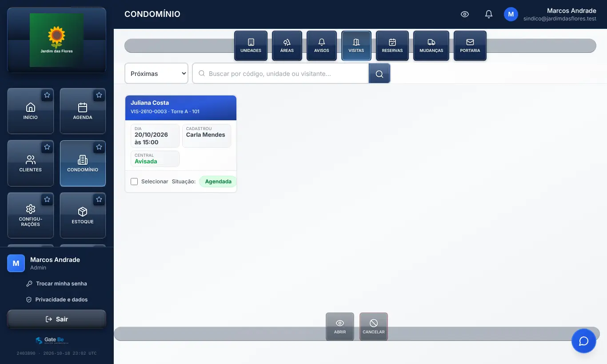The image size is (607, 364).
Task: Switch to the Visitas tab
Action: (356, 46)
